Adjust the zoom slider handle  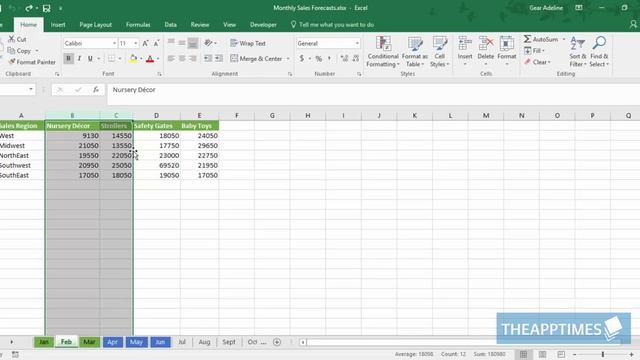[603, 354]
